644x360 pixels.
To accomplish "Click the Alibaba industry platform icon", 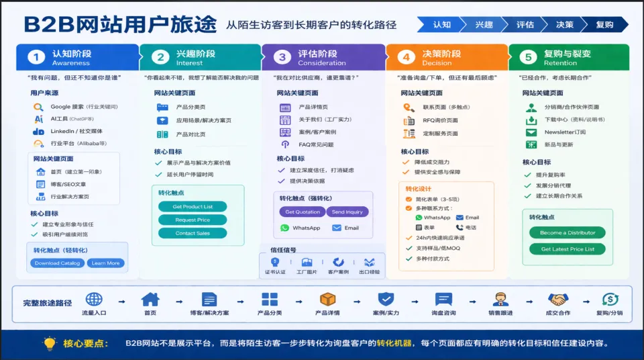I will point(39,144).
